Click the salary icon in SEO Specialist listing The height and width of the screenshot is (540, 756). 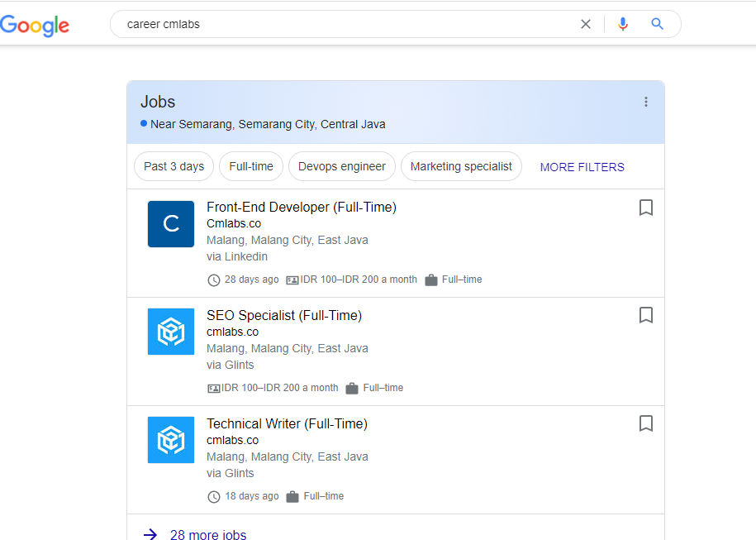pos(214,389)
